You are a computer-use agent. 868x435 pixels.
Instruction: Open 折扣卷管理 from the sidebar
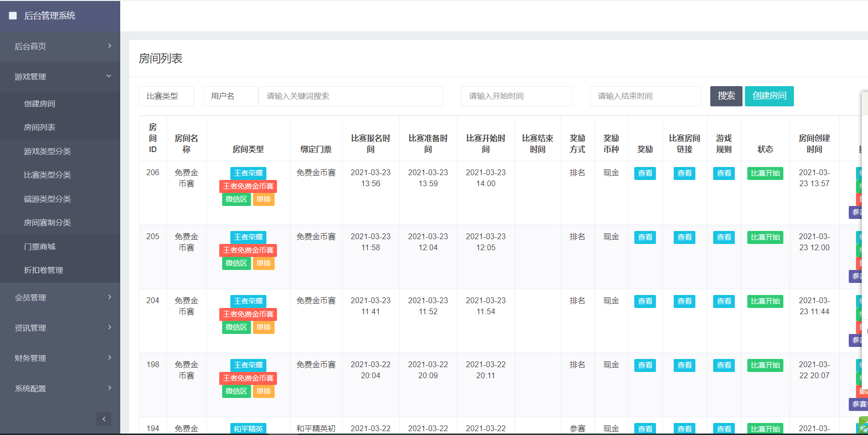coord(44,270)
